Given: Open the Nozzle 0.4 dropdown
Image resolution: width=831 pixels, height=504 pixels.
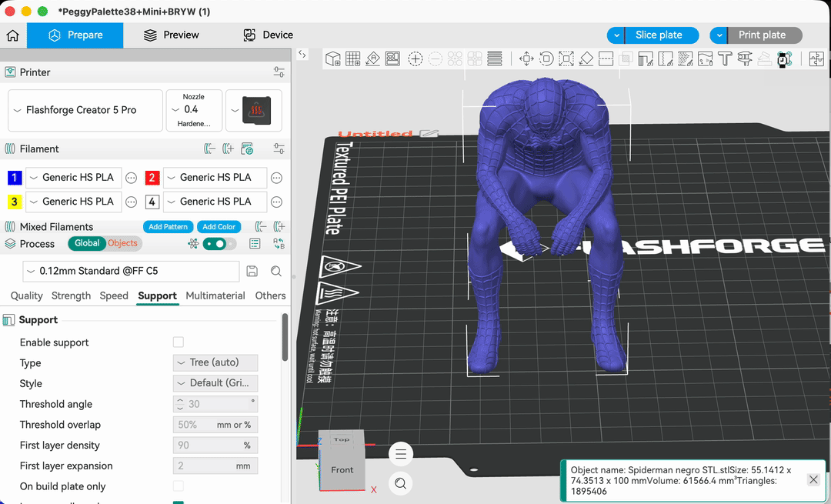Looking at the screenshot, I should (x=194, y=110).
